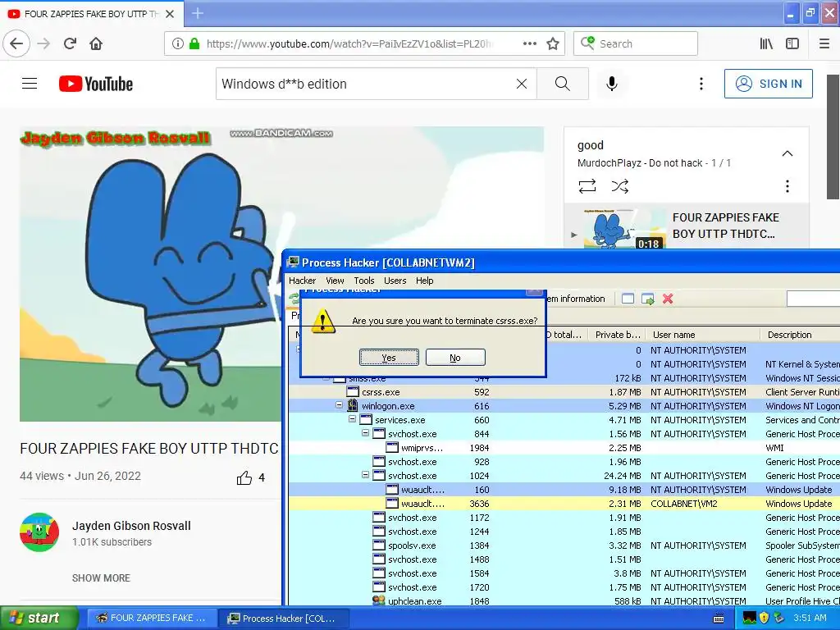Open YouTube guide hamburger menu
The height and width of the screenshot is (630, 840).
pyautogui.click(x=30, y=84)
